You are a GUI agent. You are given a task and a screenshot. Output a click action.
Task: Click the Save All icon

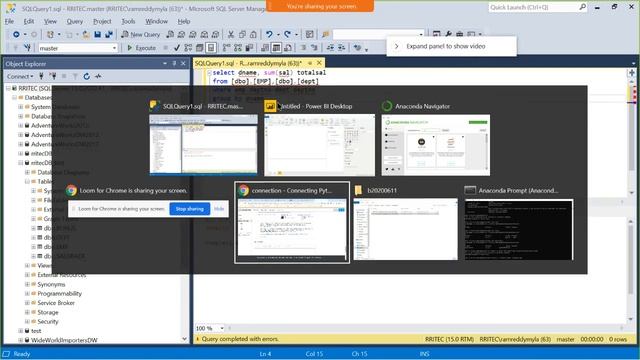point(109,35)
